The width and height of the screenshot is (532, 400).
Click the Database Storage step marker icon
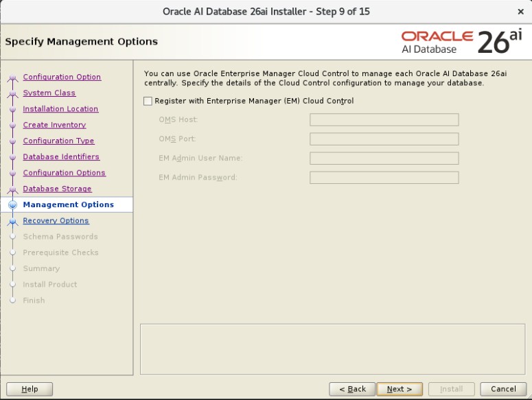12,189
